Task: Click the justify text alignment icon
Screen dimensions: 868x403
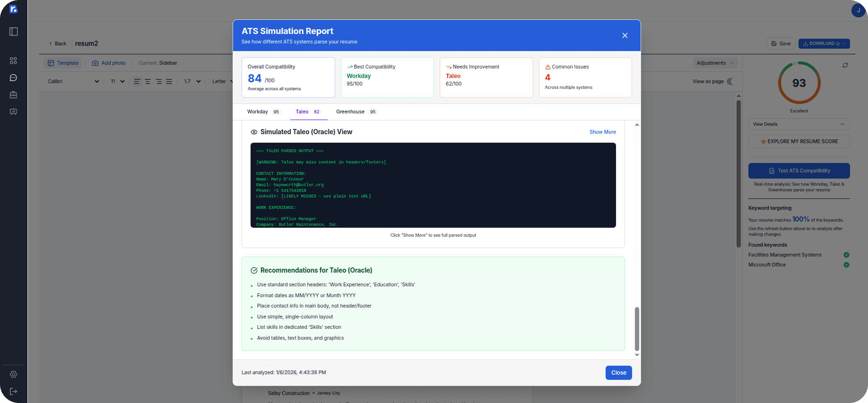Action: point(169,81)
